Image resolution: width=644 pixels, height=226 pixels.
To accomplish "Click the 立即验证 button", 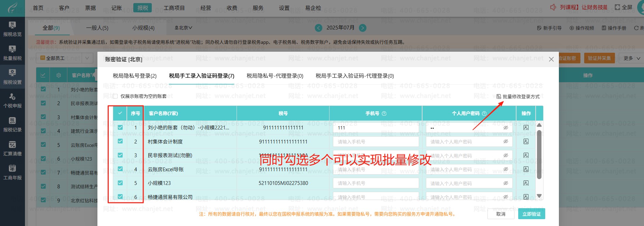I will [531, 214].
